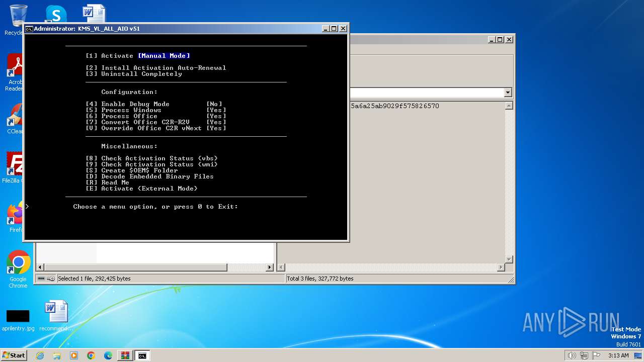The height and width of the screenshot is (362, 644).
Task: Click the clock showing 3:13 AM
Action: click(618, 355)
